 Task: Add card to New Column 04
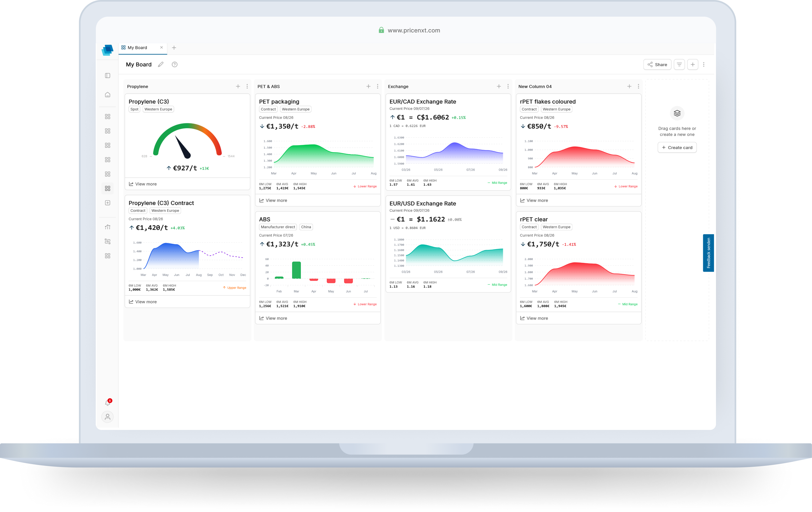(x=629, y=86)
